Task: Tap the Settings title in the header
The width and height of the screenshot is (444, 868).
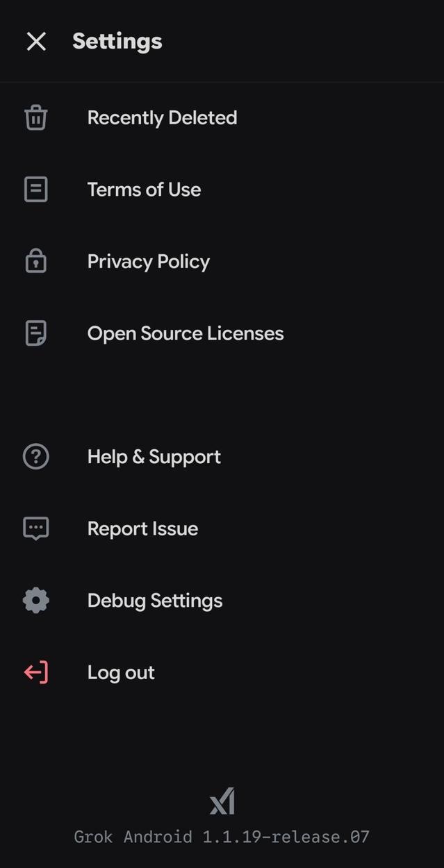Action: pos(117,41)
